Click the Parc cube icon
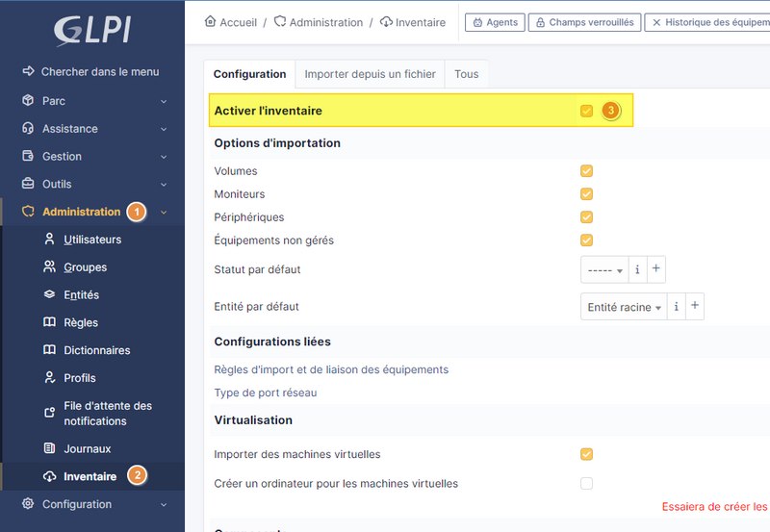 tap(28, 100)
